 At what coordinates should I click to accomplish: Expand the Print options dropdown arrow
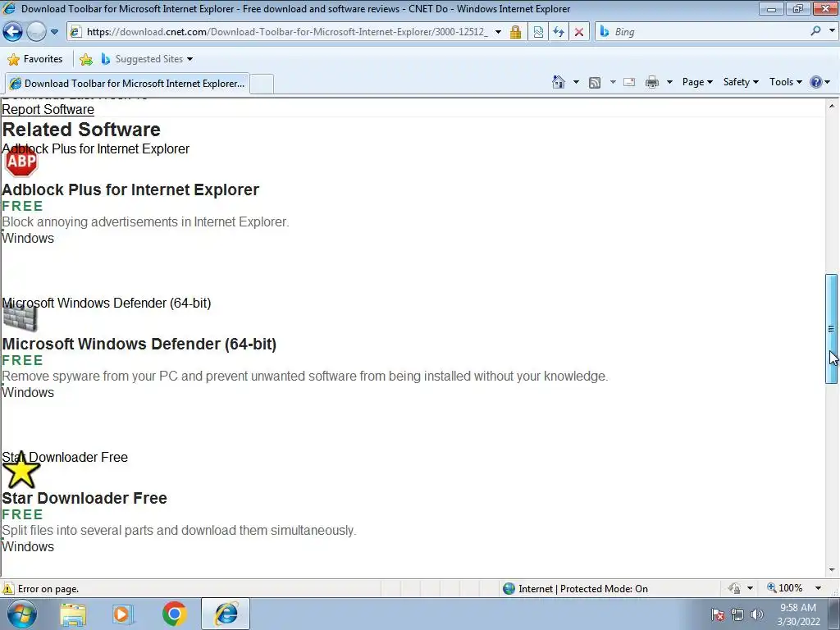click(x=669, y=82)
